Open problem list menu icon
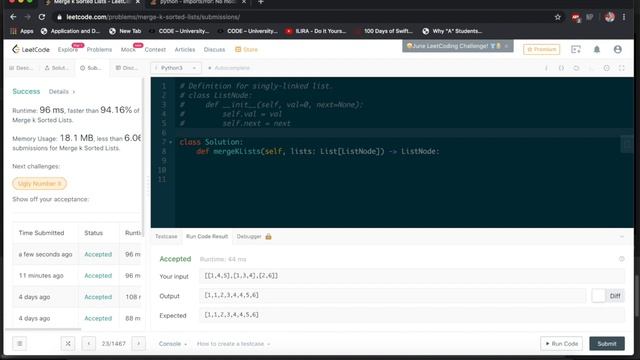 [x=20, y=344]
